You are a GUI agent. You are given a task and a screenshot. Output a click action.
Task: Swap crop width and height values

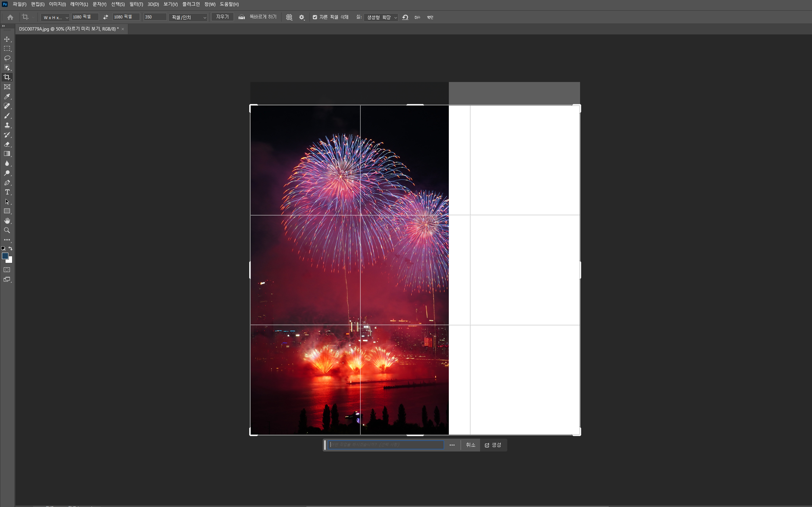tap(105, 17)
